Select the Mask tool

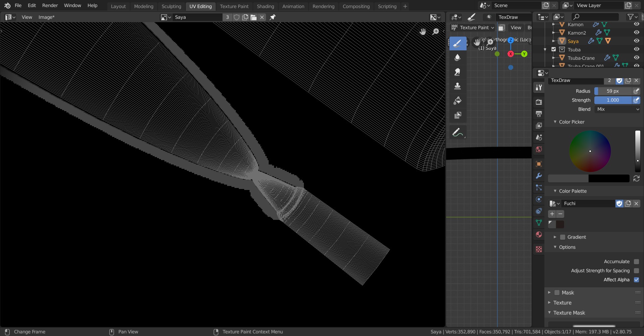tap(458, 115)
